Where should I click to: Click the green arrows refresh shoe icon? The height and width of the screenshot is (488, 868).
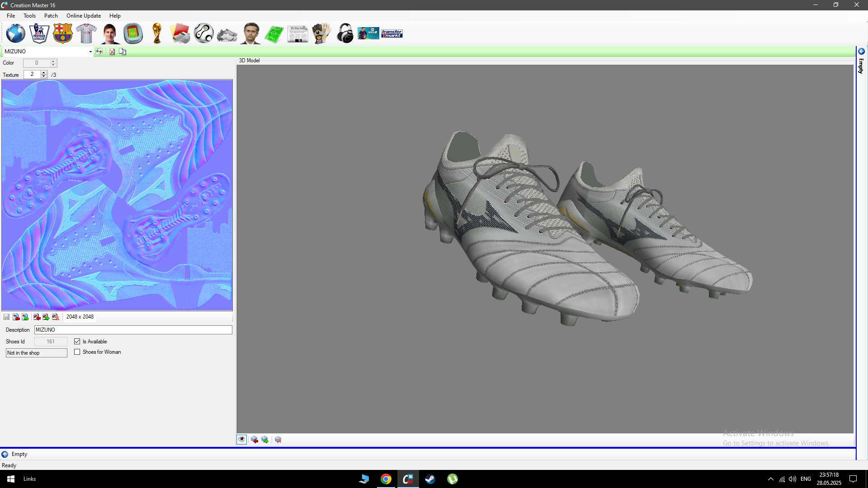tap(99, 52)
